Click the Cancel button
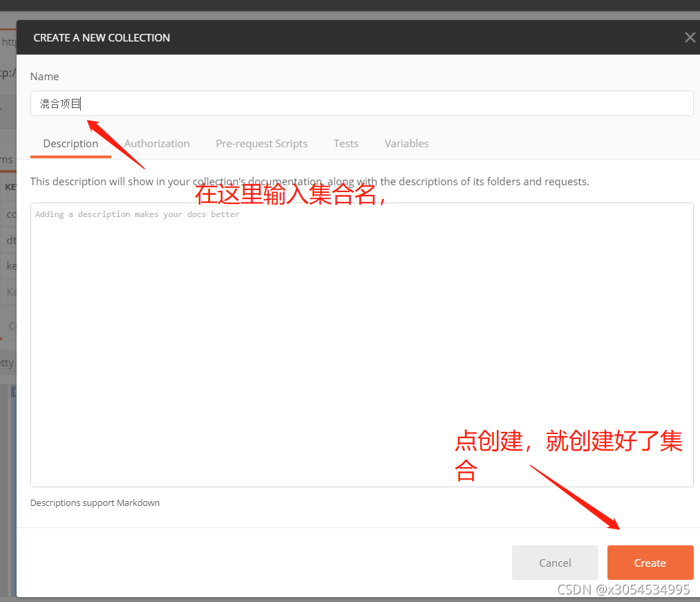 click(555, 562)
